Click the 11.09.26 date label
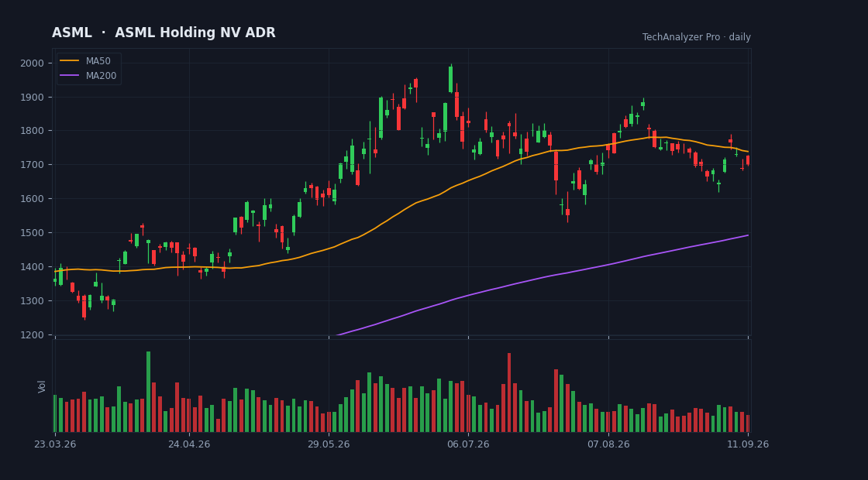 tap(748, 444)
